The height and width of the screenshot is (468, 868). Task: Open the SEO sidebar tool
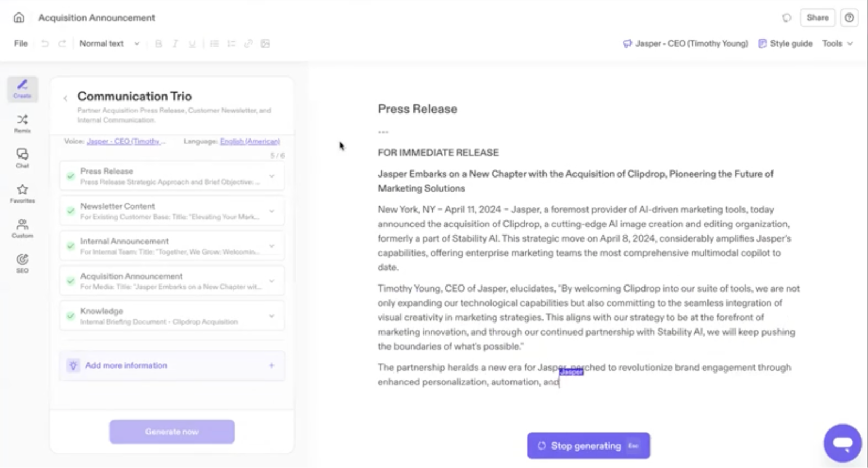pyautogui.click(x=22, y=263)
